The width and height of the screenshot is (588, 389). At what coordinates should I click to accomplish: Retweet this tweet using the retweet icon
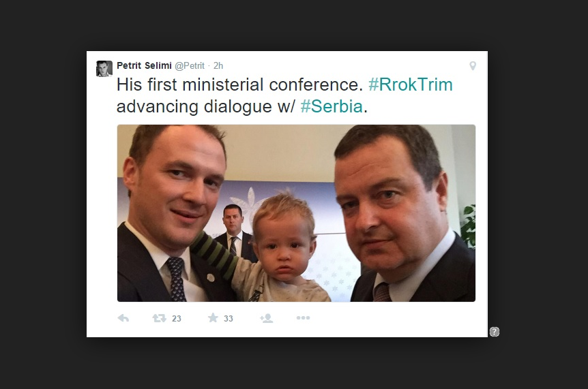click(159, 318)
